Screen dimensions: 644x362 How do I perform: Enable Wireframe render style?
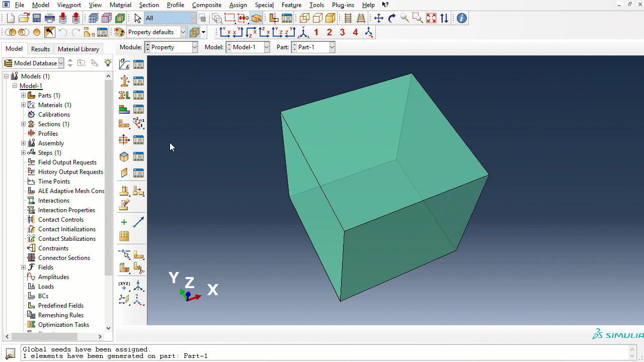click(x=304, y=18)
